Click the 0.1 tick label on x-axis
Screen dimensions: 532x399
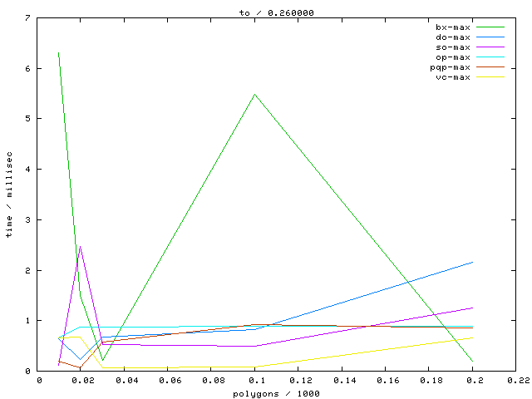[256, 381]
